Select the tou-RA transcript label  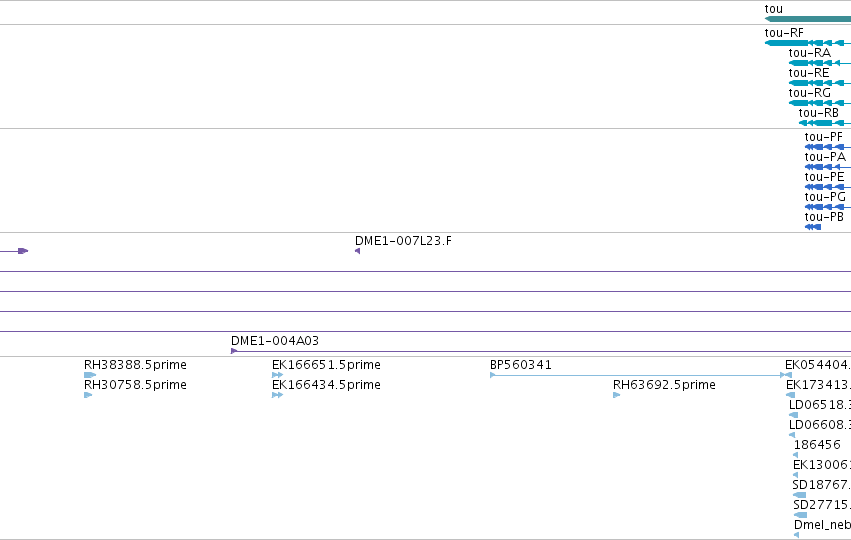(809, 53)
